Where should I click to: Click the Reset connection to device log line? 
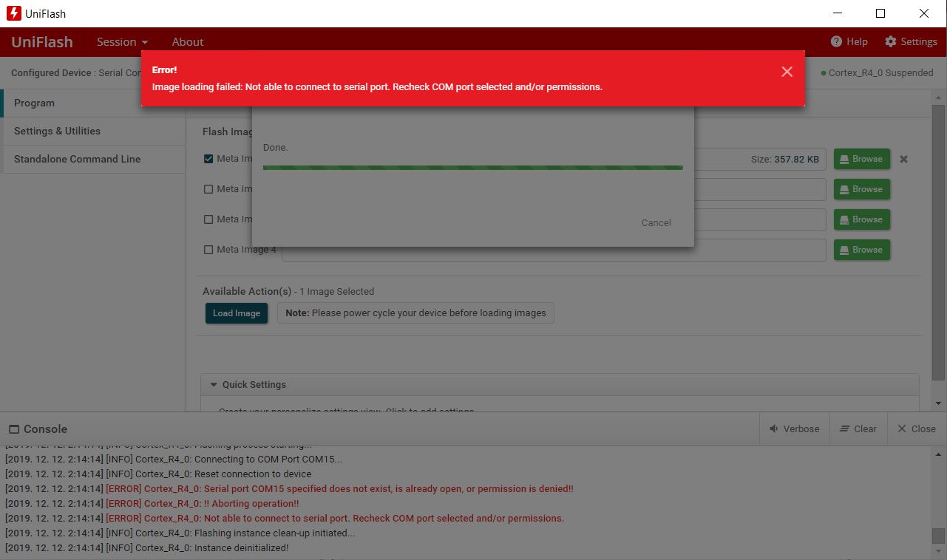[x=158, y=474]
